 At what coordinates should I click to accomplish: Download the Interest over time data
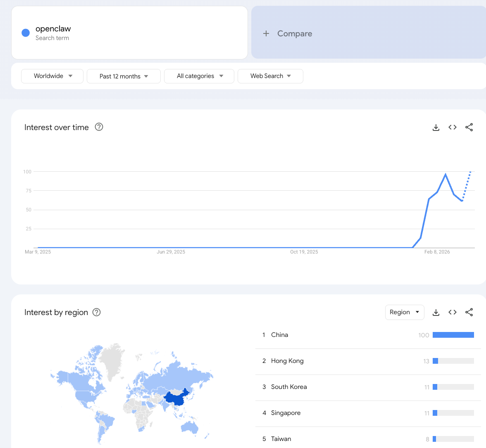(x=436, y=128)
